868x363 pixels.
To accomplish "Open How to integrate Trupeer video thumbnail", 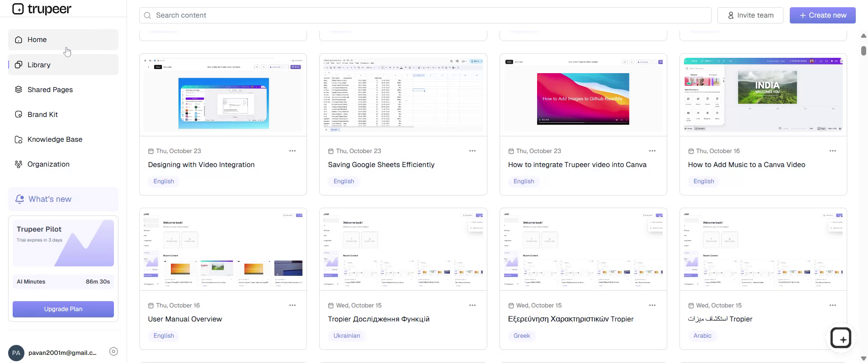I will 583,95.
